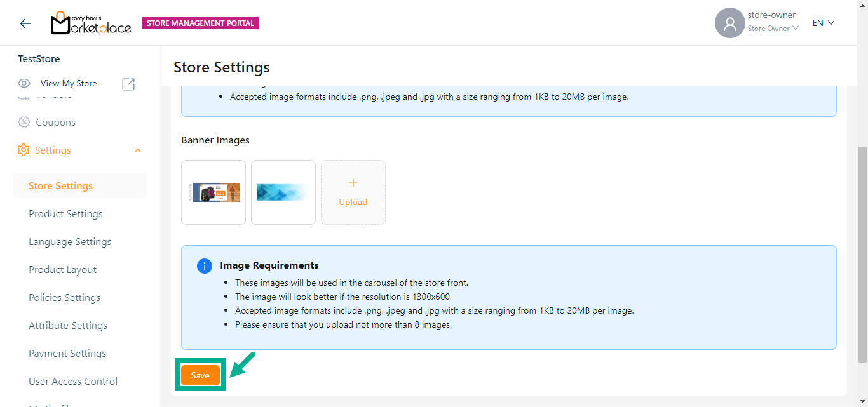Viewport: 868px width, 407px height.
Task: Click the user avatar icon
Action: coord(729,23)
